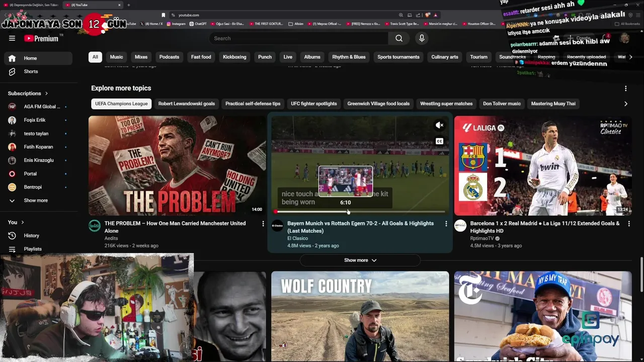Open Portal channel subscription
The width and height of the screenshot is (644, 362).
pos(38,173)
